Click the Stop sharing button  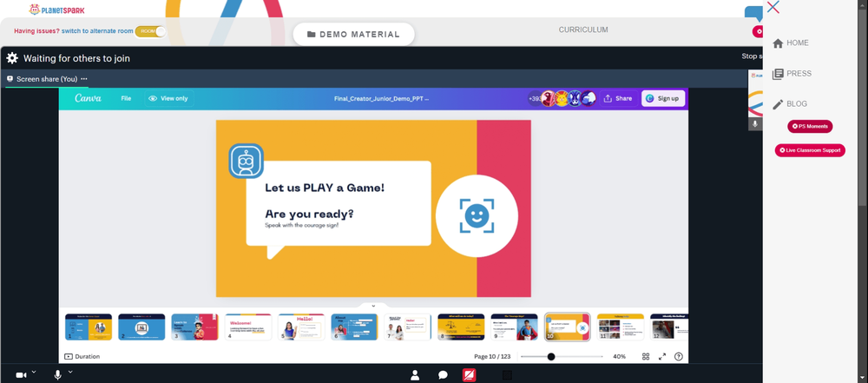tap(753, 56)
